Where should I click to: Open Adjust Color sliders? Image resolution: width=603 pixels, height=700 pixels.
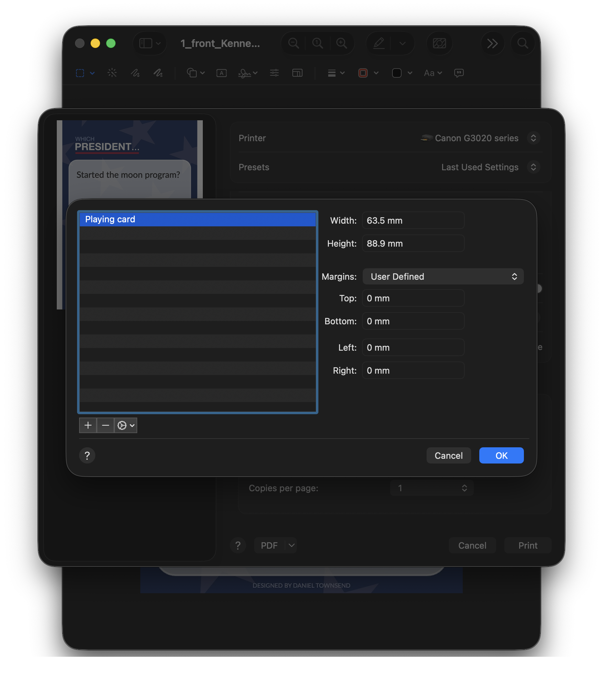pos(274,73)
